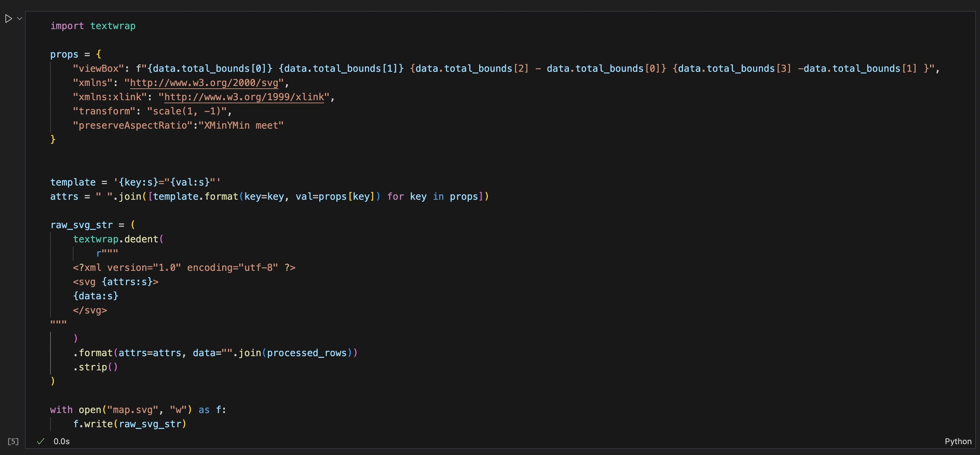Click processed_rows argument in format call
980x455 pixels.
[x=306, y=353]
